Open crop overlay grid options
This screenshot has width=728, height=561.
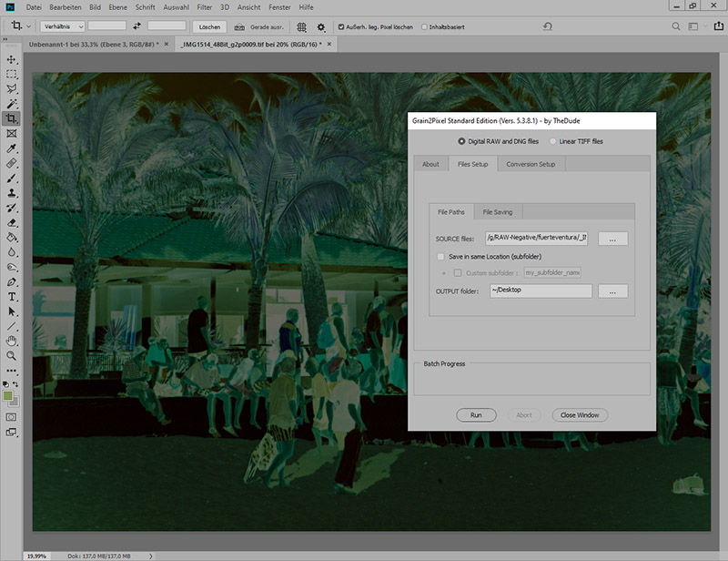(x=302, y=26)
